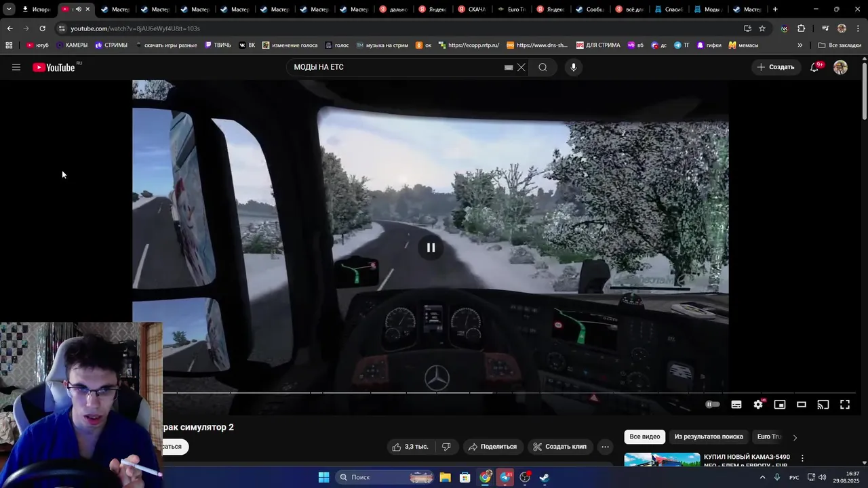Open the КУПИЛ НОВЫЙ КАМАЗ-5490 title link
Viewport: 868px width, 488px height.
(747, 461)
